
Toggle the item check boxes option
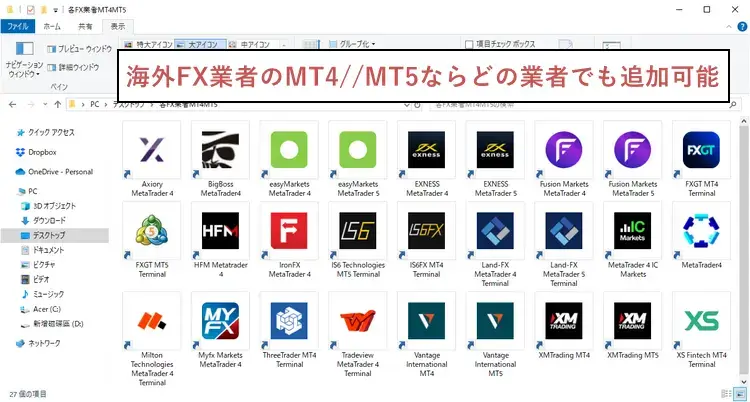[x=500, y=44]
